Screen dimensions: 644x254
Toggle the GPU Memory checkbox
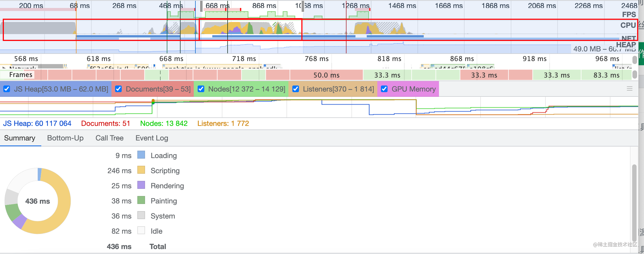pos(384,89)
